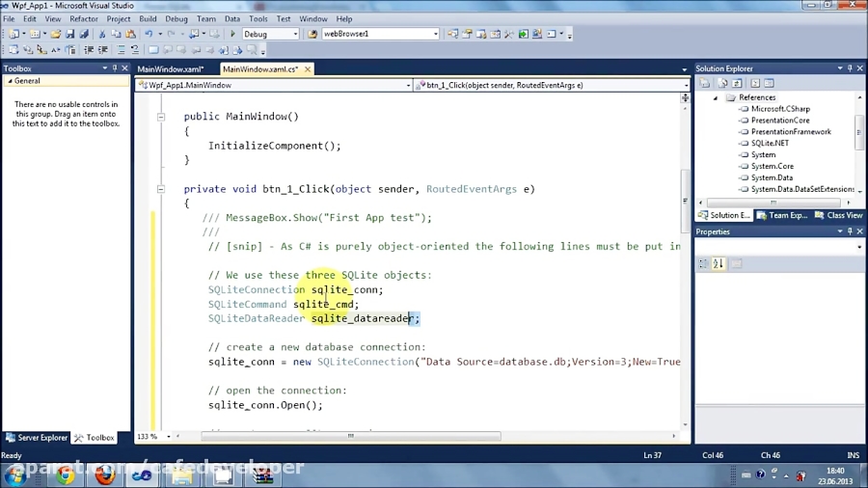The image size is (868, 488).
Task: Collapse the References tree node
Action: click(716, 97)
